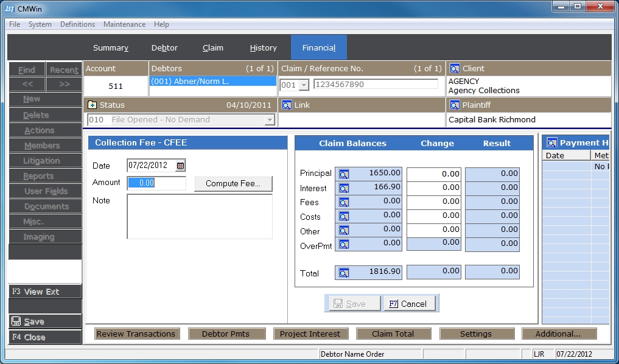The width and height of the screenshot is (619, 364).
Task: Open the Status plus icon
Action: coord(93,105)
